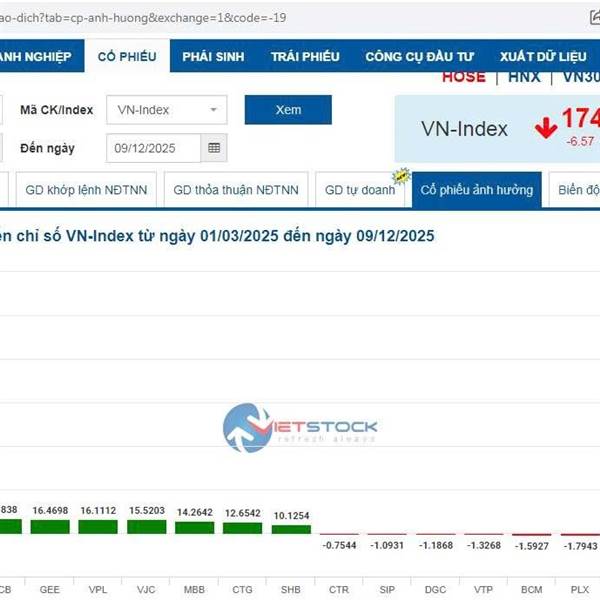Click the Xem button
Screen dimensions: 600x600
click(x=288, y=110)
